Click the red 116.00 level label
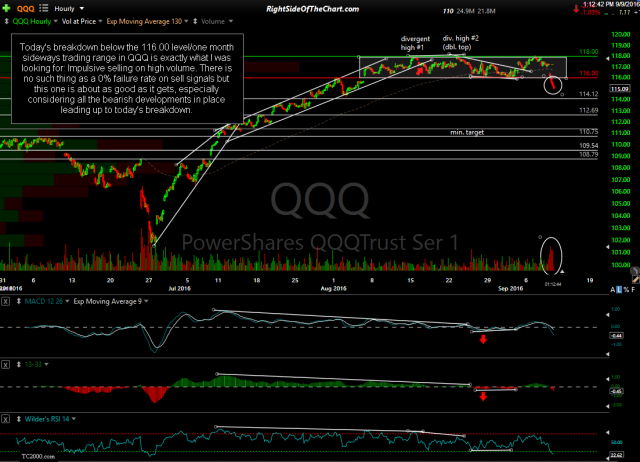 click(589, 73)
